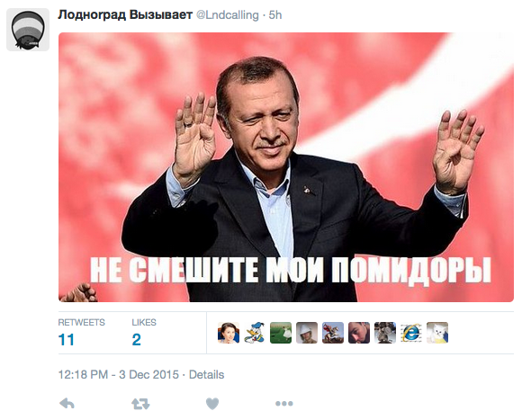Image resolution: width=522 pixels, height=420 pixels.
Task: Open the more options ellipsis menu
Action: [x=284, y=404]
